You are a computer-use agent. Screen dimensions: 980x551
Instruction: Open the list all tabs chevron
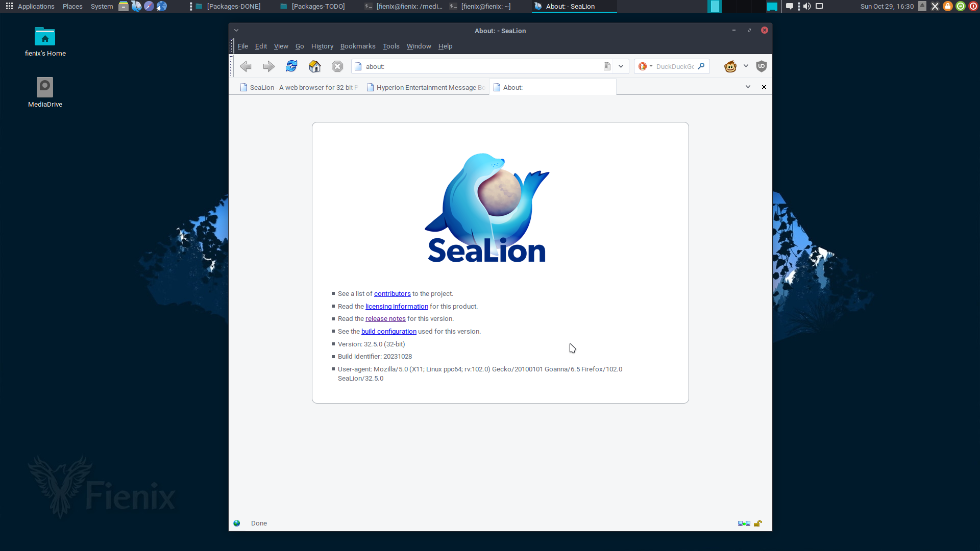click(x=748, y=87)
